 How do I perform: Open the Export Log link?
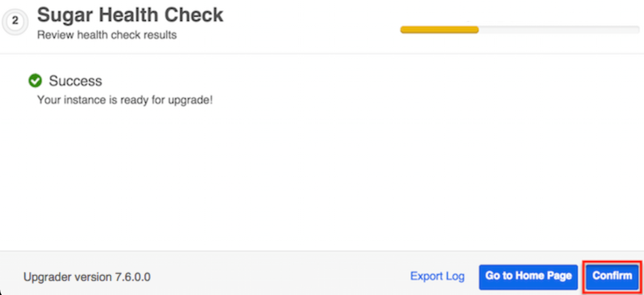(x=437, y=277)
